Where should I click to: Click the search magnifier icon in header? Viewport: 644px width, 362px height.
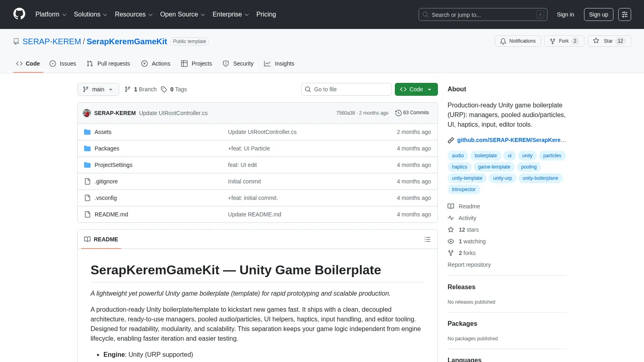pyautogui.click(x=425, y=14)
